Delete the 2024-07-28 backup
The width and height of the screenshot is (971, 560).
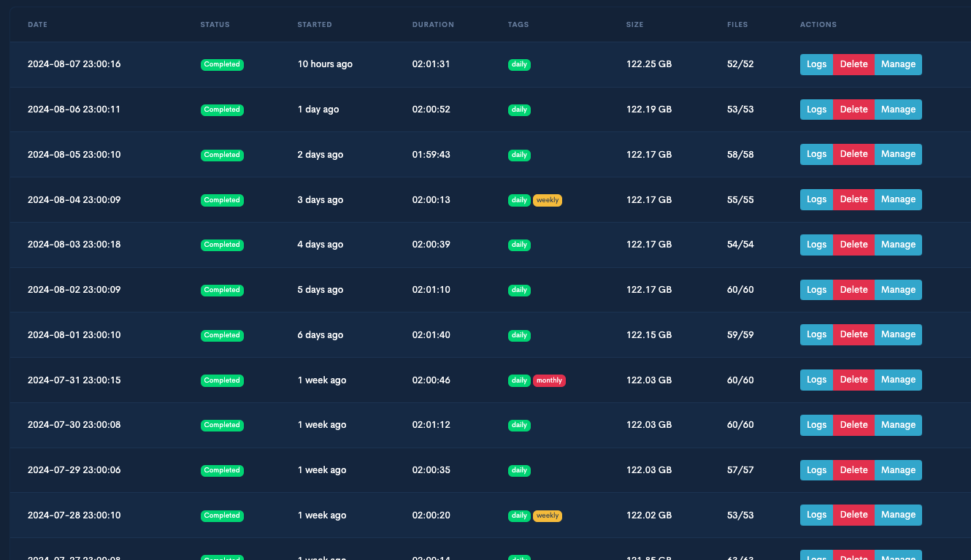coord(853,515)
